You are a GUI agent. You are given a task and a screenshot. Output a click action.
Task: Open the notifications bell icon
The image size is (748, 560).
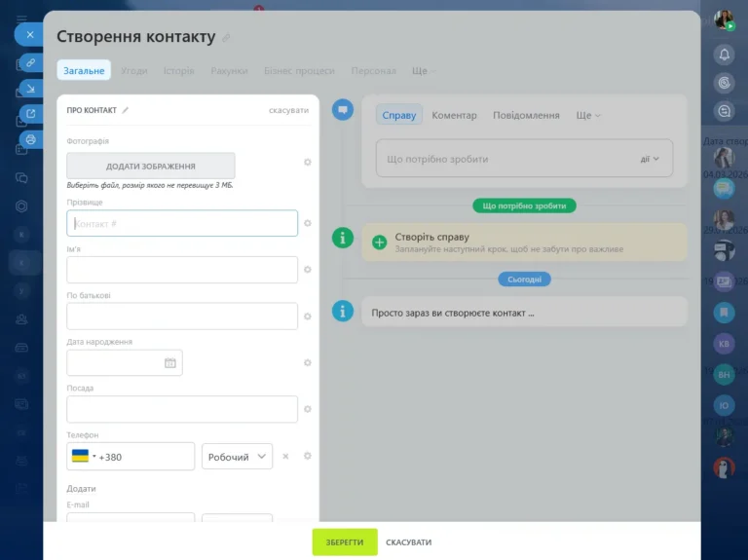[724, 54]
